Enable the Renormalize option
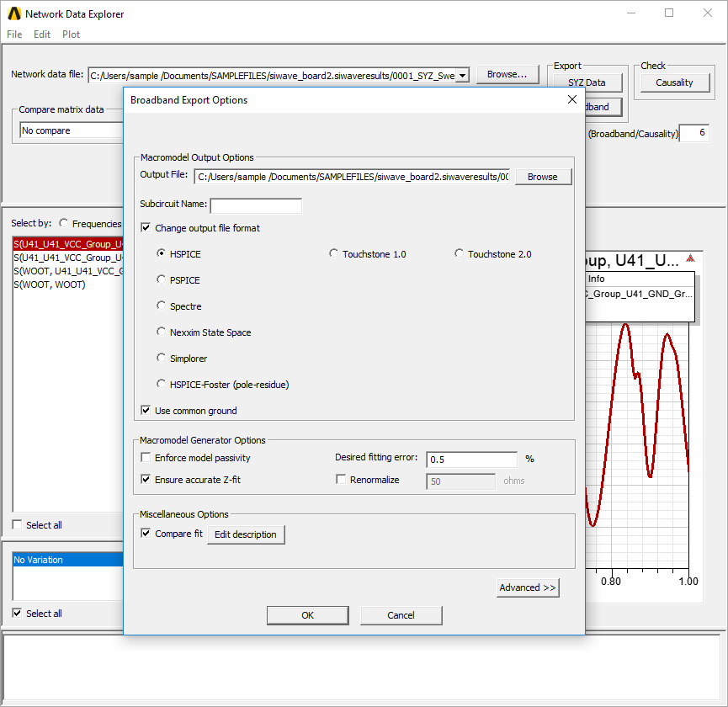Image resolution: width=728 pixels, height=707 pixels. tap(341, 478)
